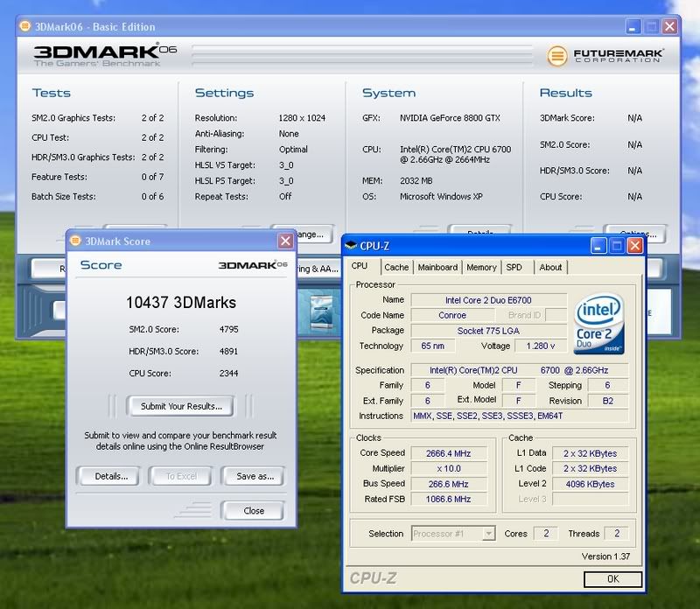Click the CPU-Z title bar chip icon
The image size is (700, 609).
(x=351, y=245)
